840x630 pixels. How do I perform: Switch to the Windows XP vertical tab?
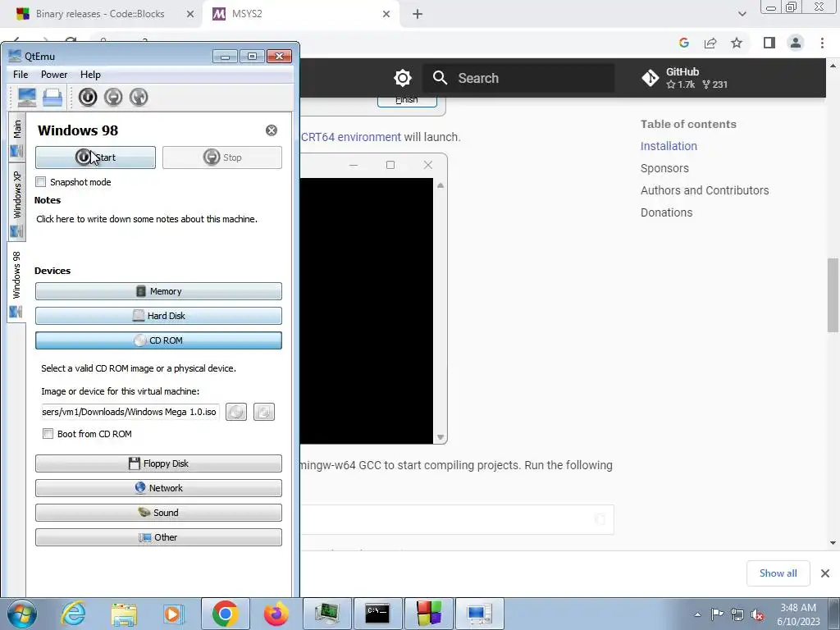[x=16, y=202]
